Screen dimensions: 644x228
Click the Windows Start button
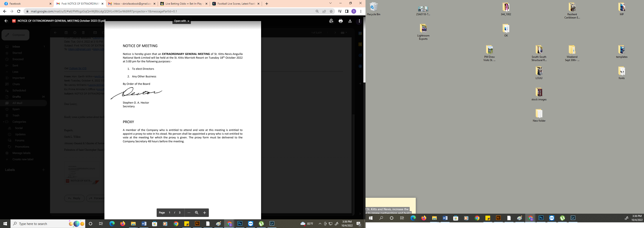[5, 224]
